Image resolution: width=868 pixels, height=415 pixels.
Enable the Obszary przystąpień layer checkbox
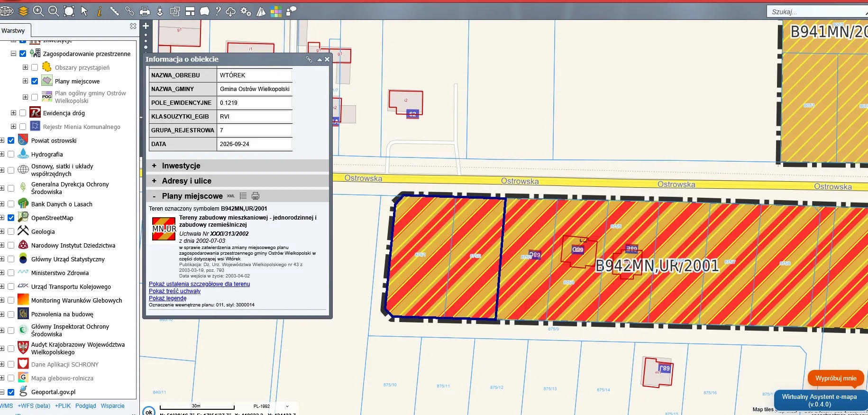[35, 67]
